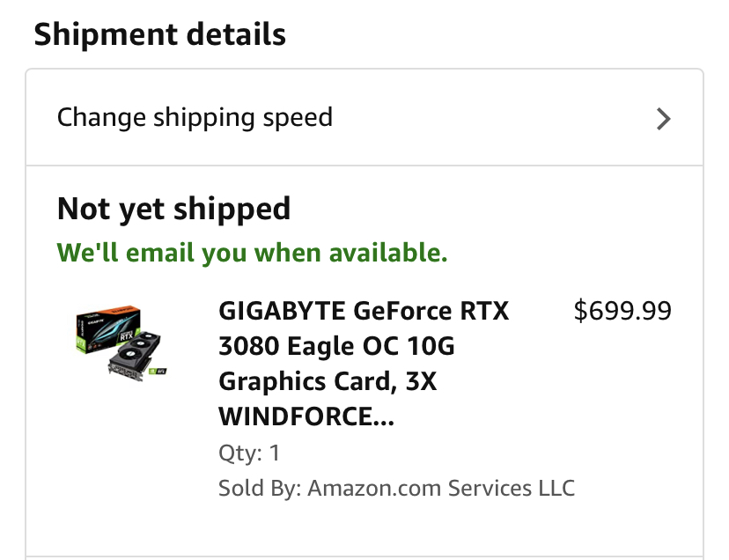Click the Sold By Amazon.com Services line
Screen dimensions: 729x560
click(x=396, y=488)
